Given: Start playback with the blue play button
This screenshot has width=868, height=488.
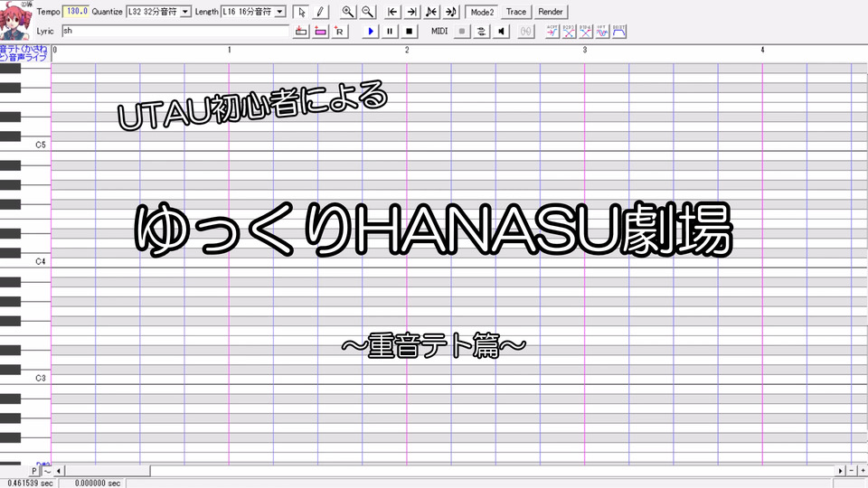Looking at the screenshot, I should [371, 32].
